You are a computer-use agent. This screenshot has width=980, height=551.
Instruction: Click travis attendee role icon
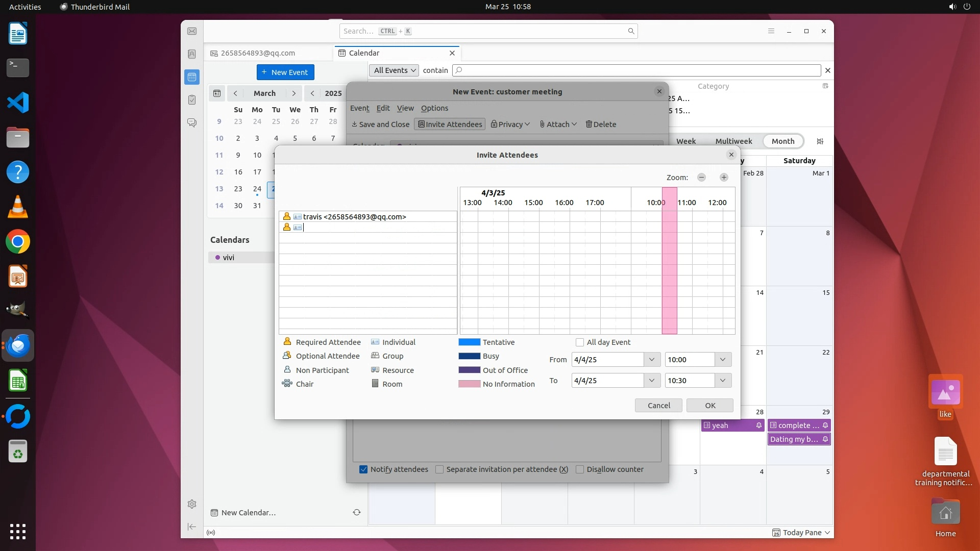(x=287, y=216)
